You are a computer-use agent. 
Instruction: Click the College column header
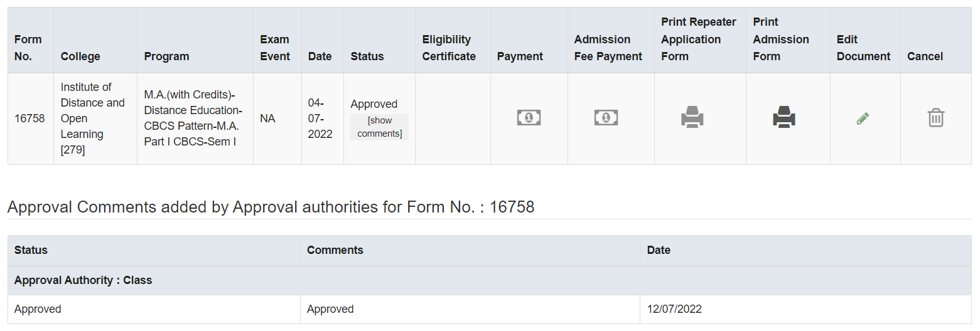point(80,56)
